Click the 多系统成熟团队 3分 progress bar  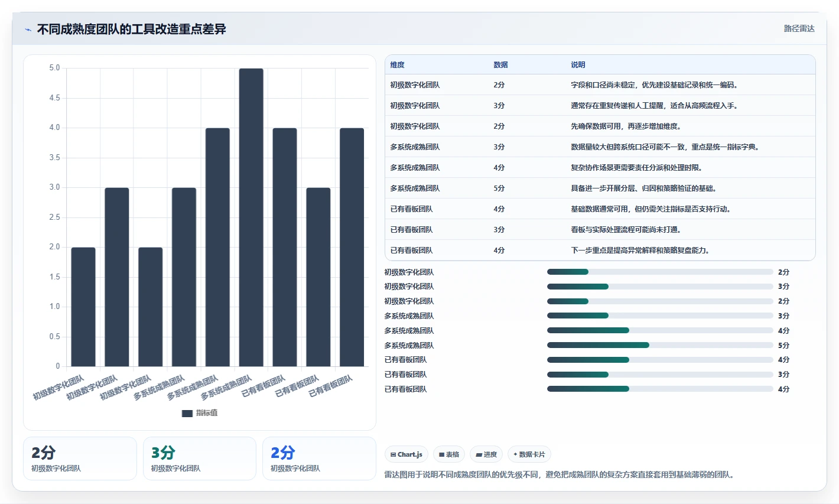[660, 316]
